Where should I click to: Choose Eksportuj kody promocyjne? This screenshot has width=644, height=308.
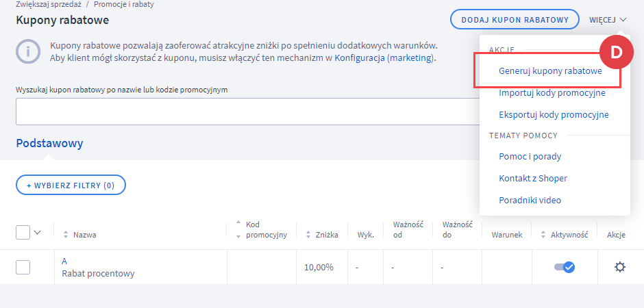click(554, 114)
